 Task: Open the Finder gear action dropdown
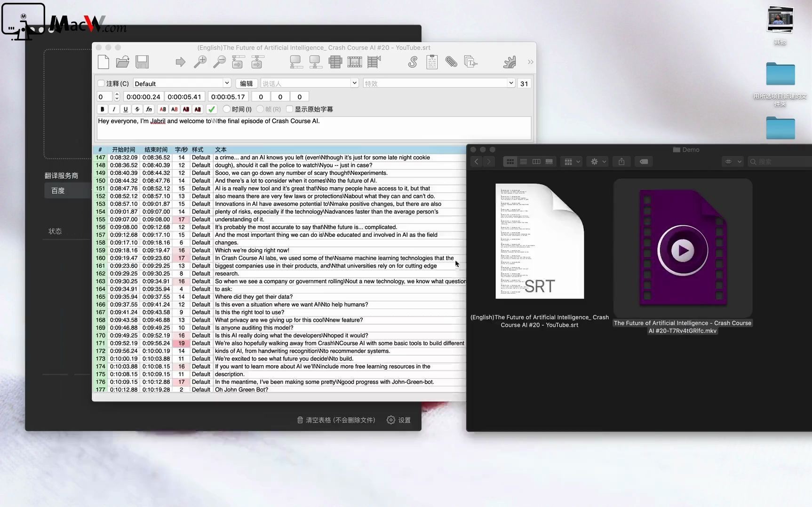(598, 162)
